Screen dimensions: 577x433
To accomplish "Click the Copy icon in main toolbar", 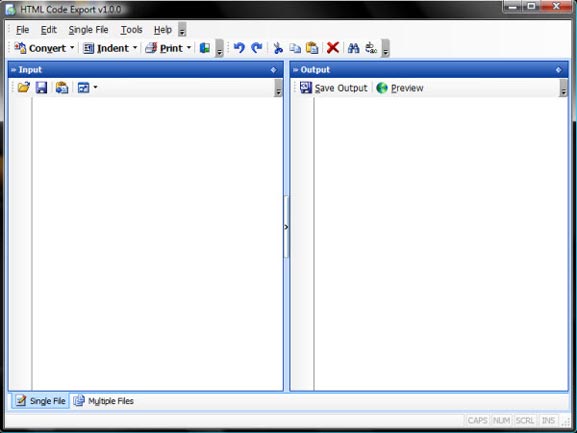I will click(x=295, y=48).
